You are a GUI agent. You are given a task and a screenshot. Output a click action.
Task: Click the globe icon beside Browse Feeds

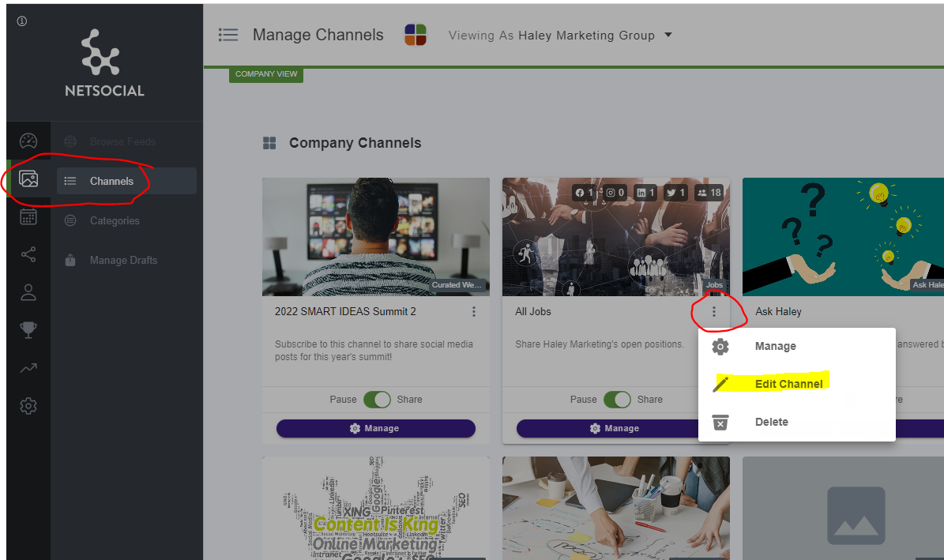70,141
